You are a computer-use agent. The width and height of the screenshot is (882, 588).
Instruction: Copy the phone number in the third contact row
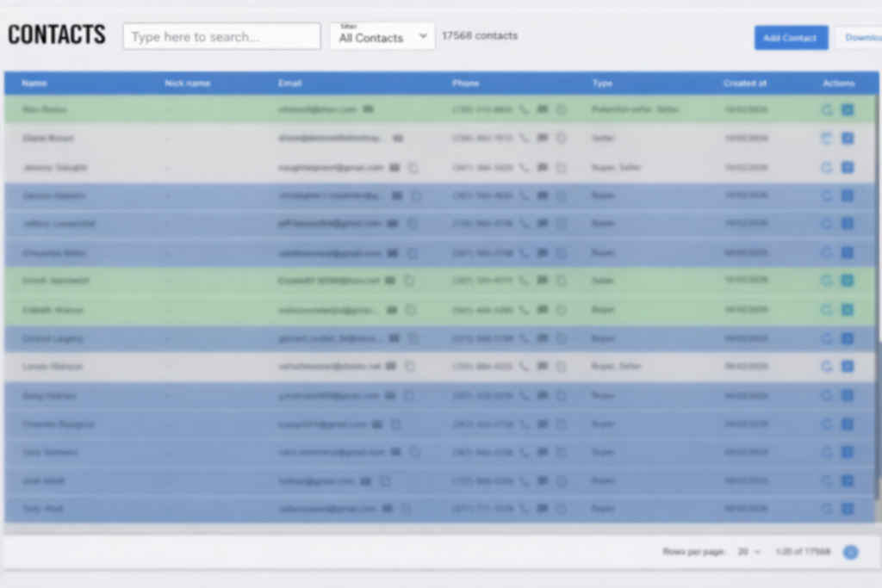pos(562,167)
